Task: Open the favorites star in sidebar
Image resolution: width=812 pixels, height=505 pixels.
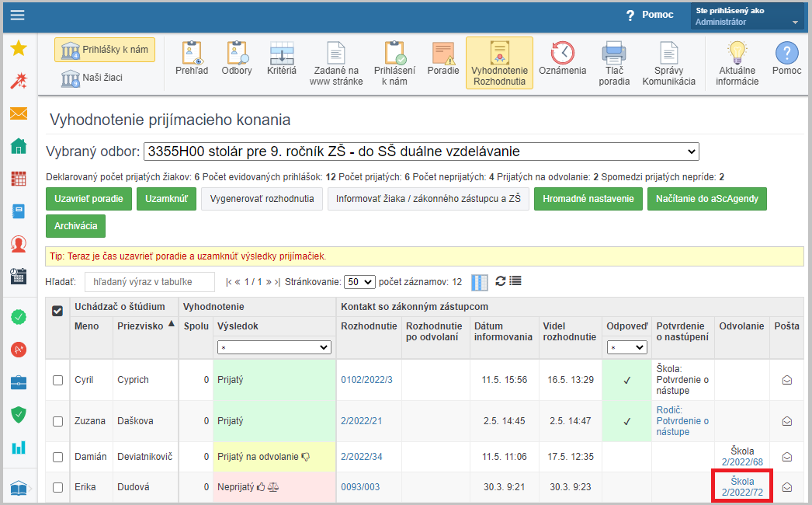Action: click(x=19, y=48)
